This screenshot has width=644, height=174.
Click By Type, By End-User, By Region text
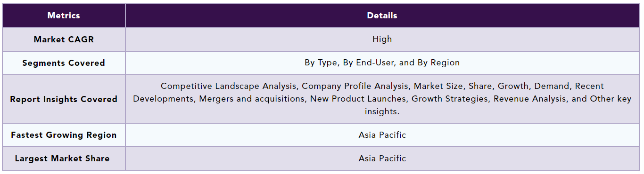coord(382,63)
